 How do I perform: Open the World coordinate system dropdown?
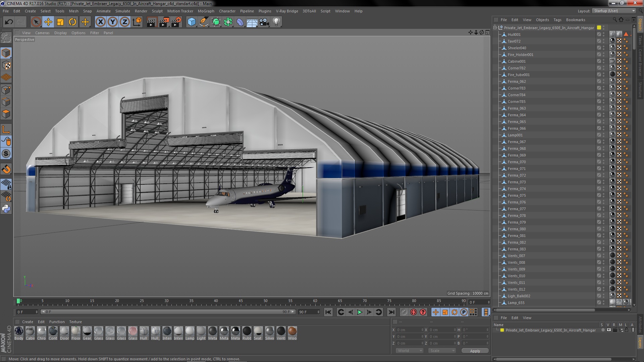[410, 351]
